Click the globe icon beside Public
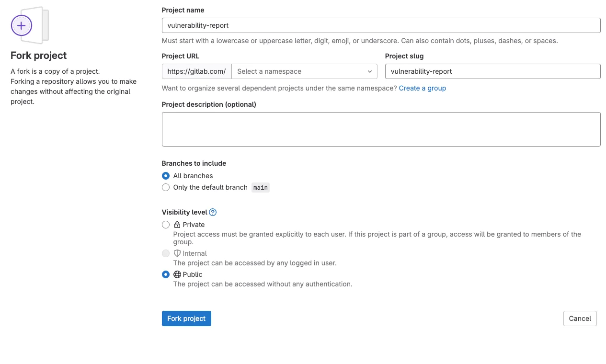Viewport: 606px width, 364px height. pos(177,274)
